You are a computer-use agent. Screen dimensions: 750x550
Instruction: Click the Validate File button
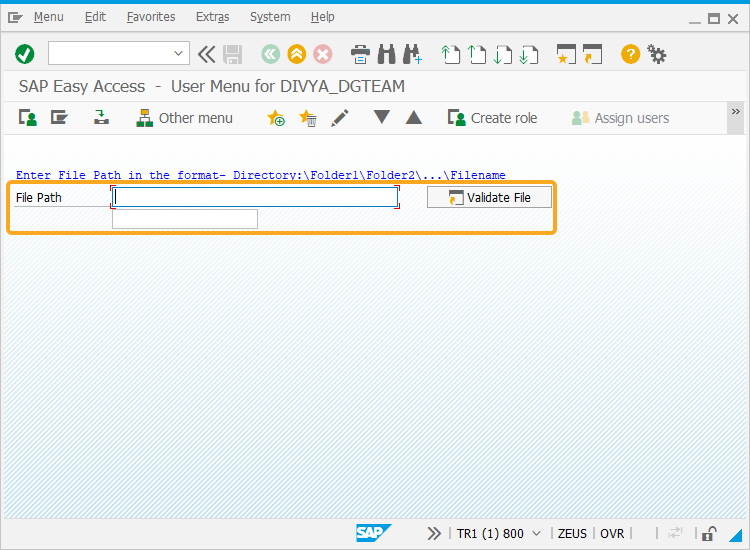pos(489,197)
